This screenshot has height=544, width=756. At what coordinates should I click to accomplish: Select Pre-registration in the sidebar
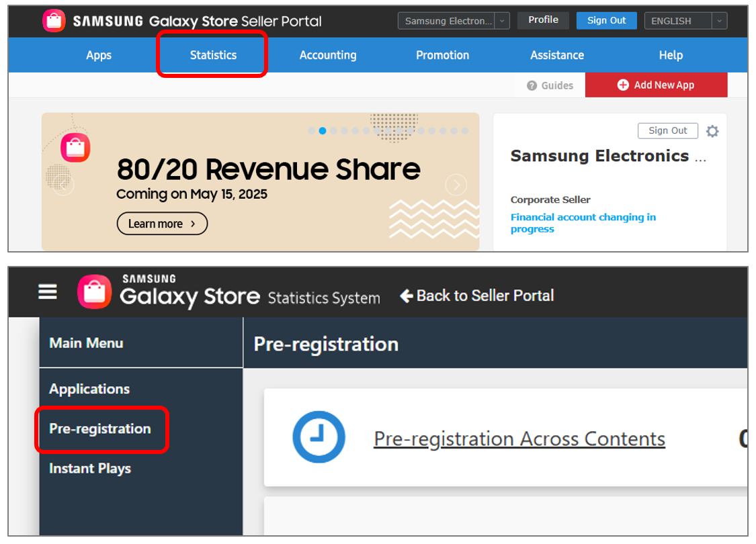100,429
